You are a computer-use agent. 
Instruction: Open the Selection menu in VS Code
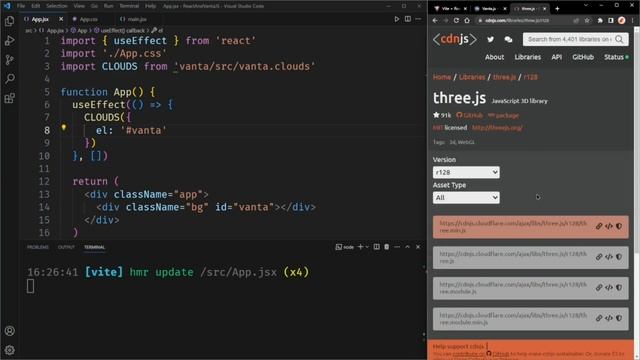[x=56, y=6]
